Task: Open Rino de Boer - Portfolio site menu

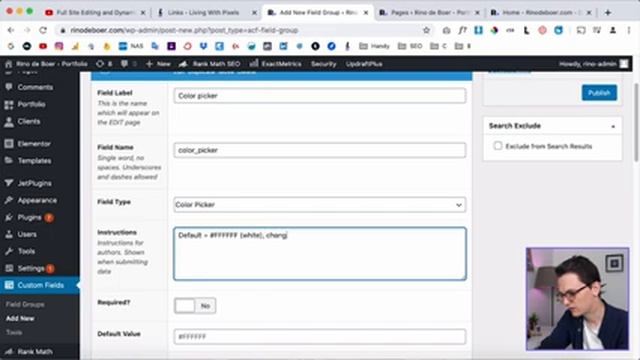Action: click(x=46, y=64)
